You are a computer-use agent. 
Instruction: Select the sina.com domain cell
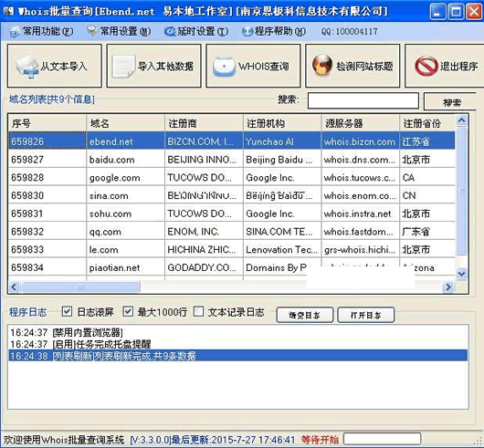click(126, 195)
